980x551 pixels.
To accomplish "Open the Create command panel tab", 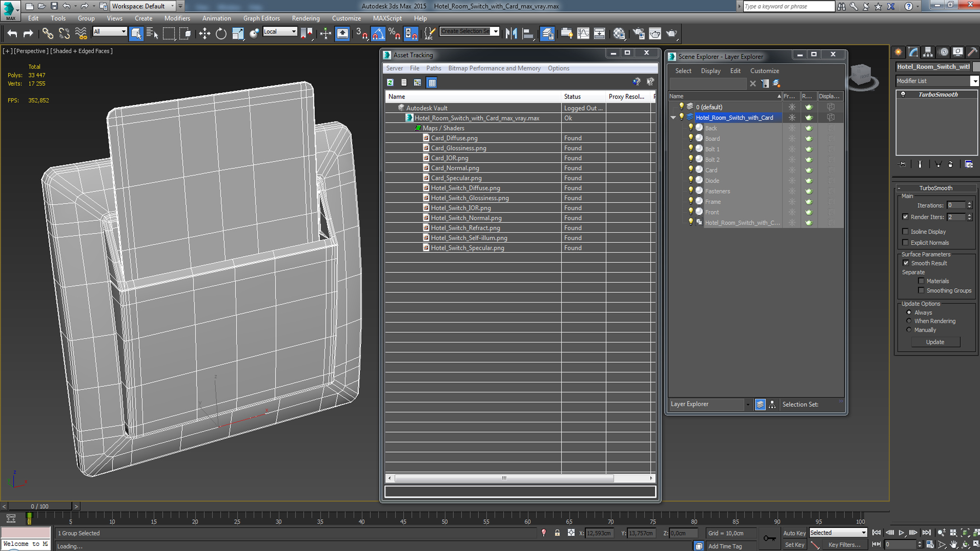I will (898, 52).
